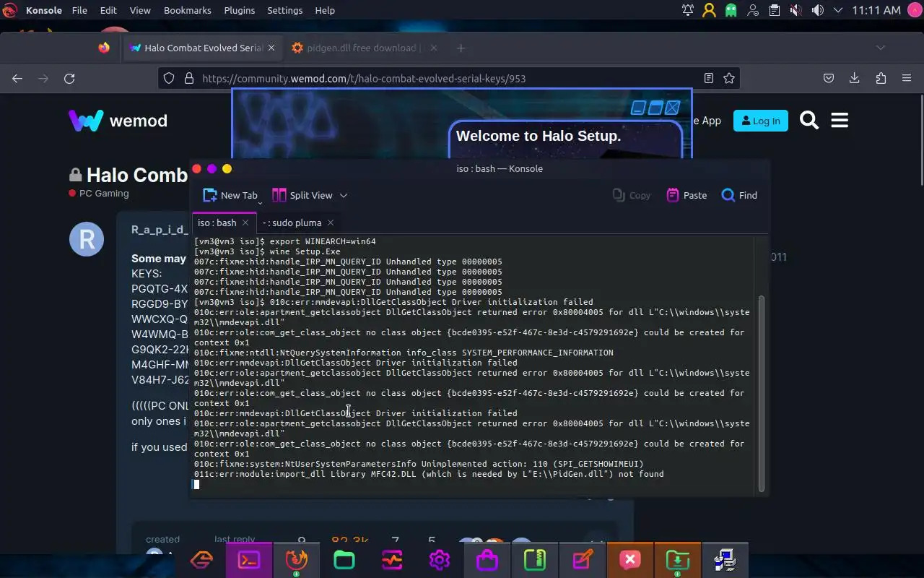Screen dimensions: 924x578
Task: Click the greyed Copy button in Konsole
Action: coord(632,195)
